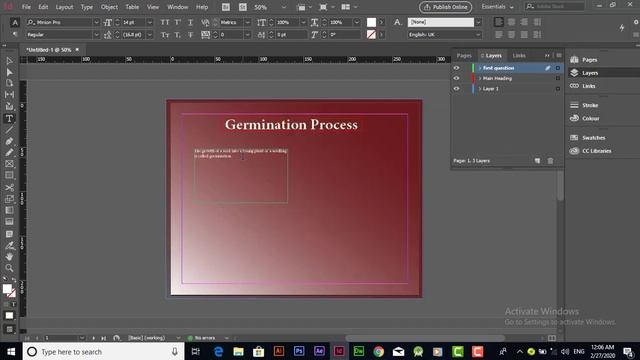640x360 pixels.
Task: Open the Minion Pro font dropdown
Action: [96, 22]
